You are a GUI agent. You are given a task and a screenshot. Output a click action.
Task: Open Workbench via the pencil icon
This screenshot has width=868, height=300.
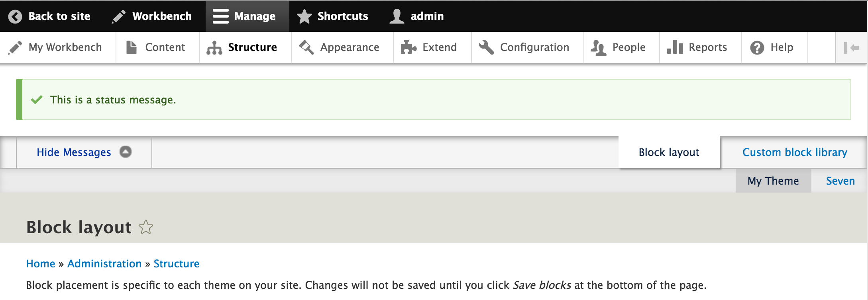coord(119,16)
